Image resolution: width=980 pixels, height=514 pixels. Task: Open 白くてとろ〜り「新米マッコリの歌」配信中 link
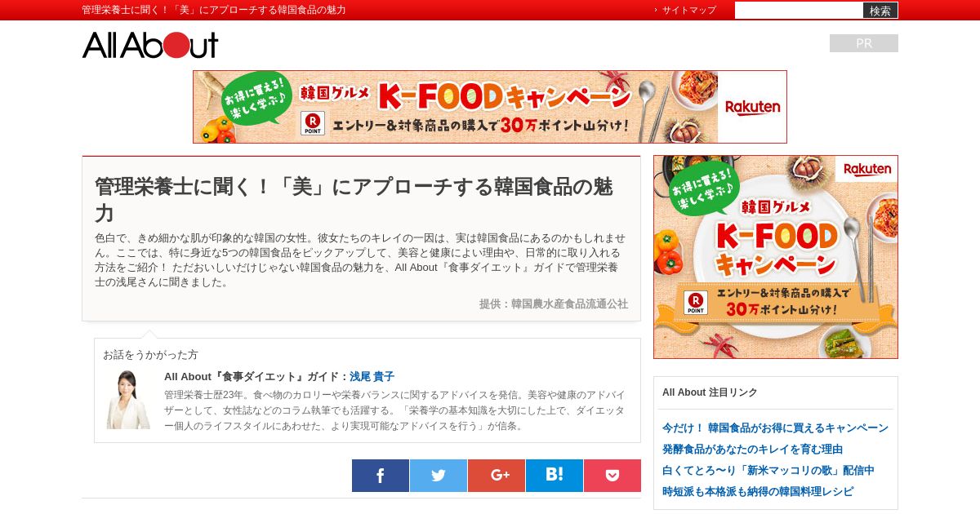pyautogui.click(x=768, y=471)
